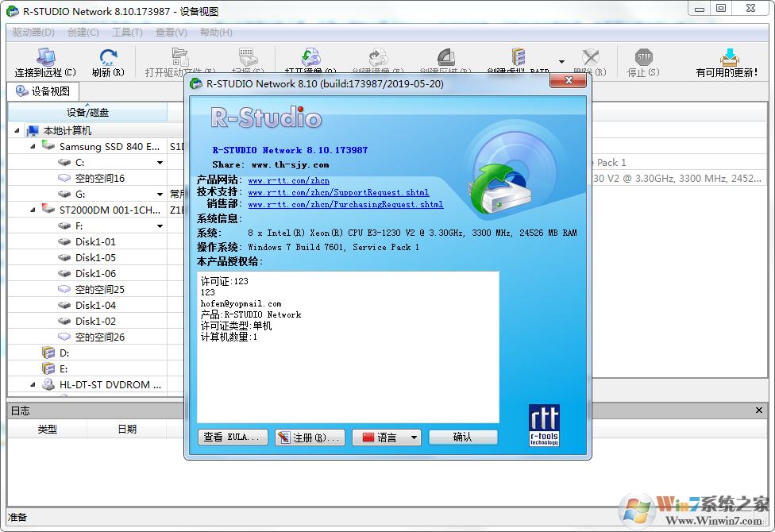Select the 创建虚拟RAID toolbar icon
Image resolution: width=775 pixels, height=532 pixels.
point(519,57)
